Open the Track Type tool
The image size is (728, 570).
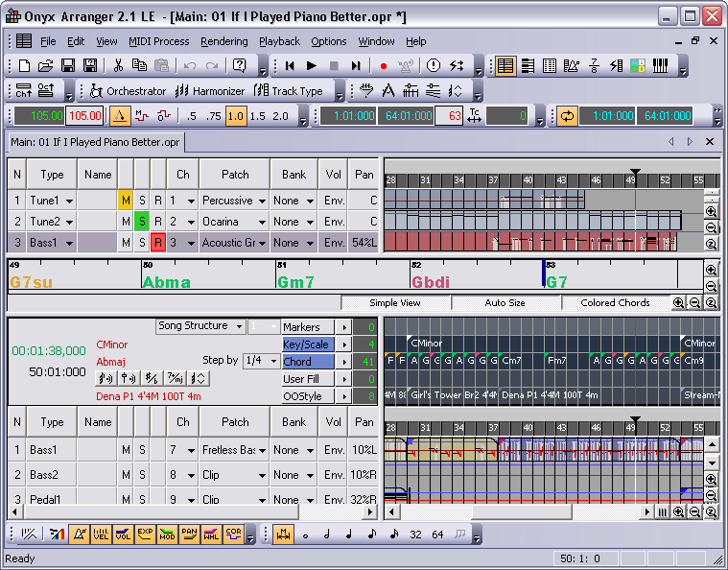click(289, 91)
